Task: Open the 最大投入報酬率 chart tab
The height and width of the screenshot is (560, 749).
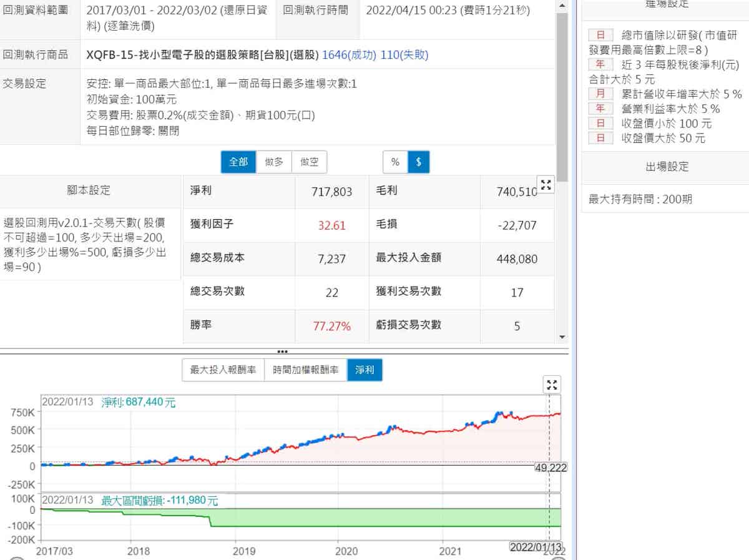Action: 223,370
